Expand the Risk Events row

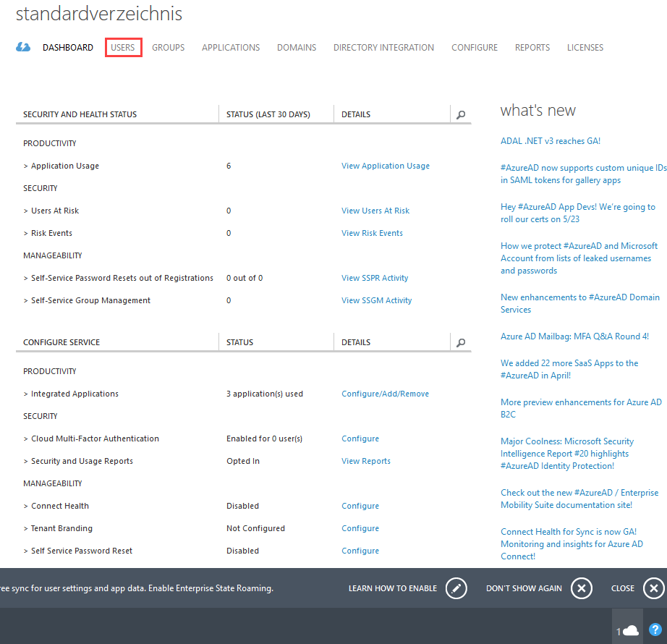pos(26,234)
